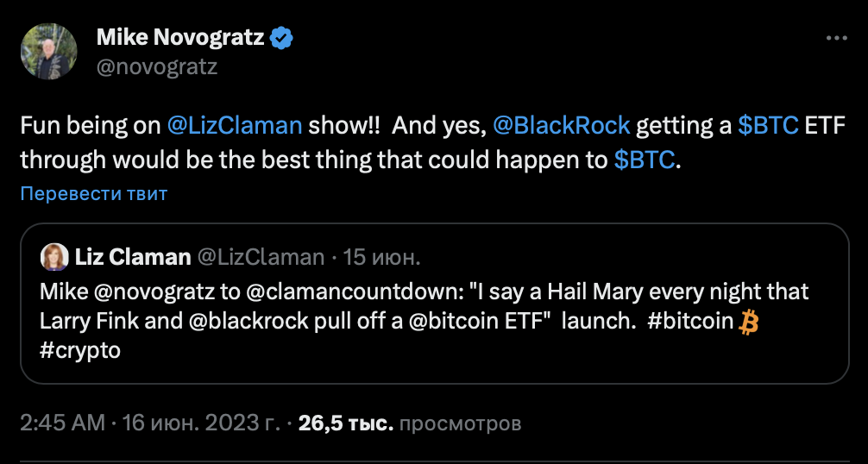Click the orange Bitcoin emoji icon
The height and width of the screenshot is (464, 868).
pos(748,322)
